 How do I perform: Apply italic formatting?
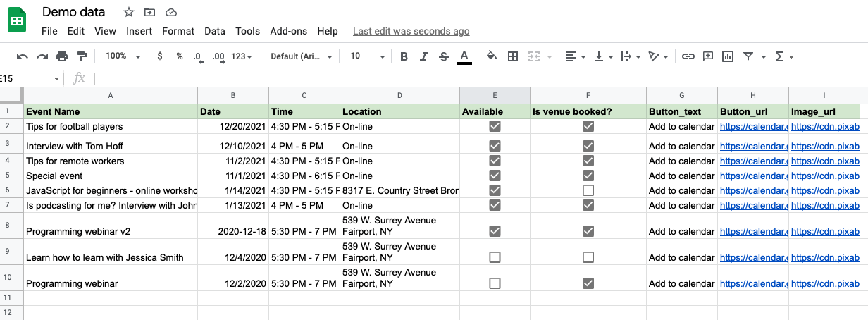coord(423,56)
